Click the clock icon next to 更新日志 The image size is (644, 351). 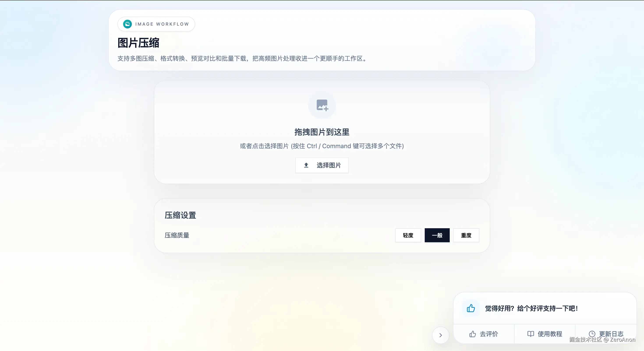592,334
